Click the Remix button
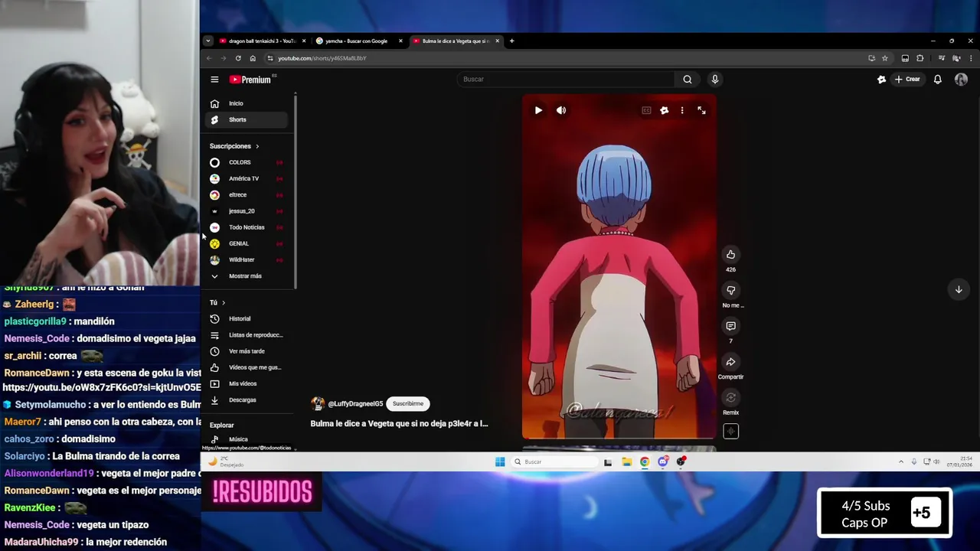The height and width of the screenshot is (551, 980). [x=730, y=398]
